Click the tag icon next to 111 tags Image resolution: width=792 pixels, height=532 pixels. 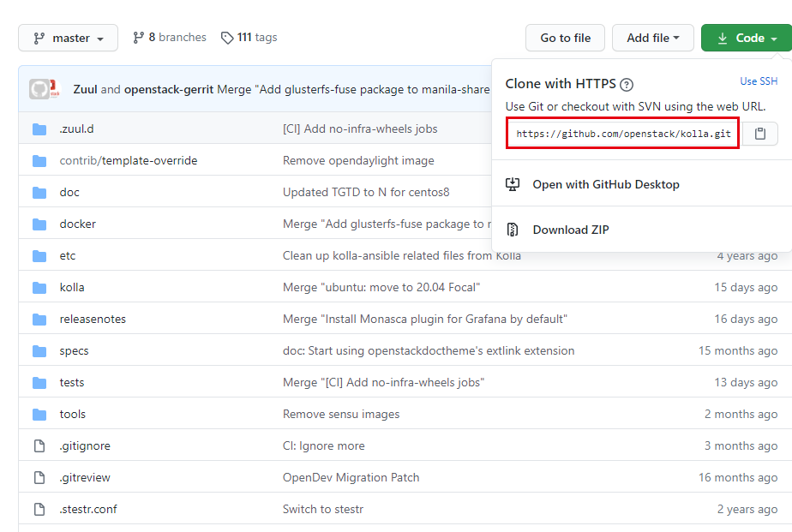(x=227, y=38)
